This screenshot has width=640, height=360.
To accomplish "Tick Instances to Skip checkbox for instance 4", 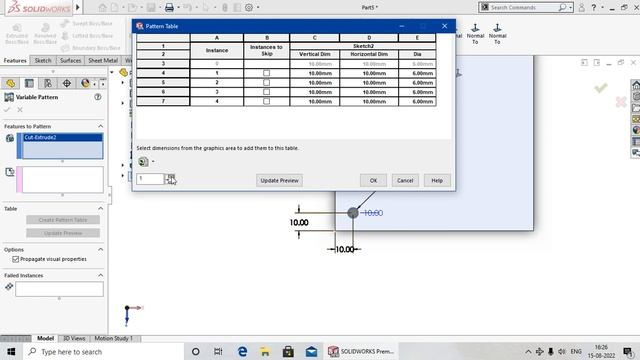I will coord(267,101).
